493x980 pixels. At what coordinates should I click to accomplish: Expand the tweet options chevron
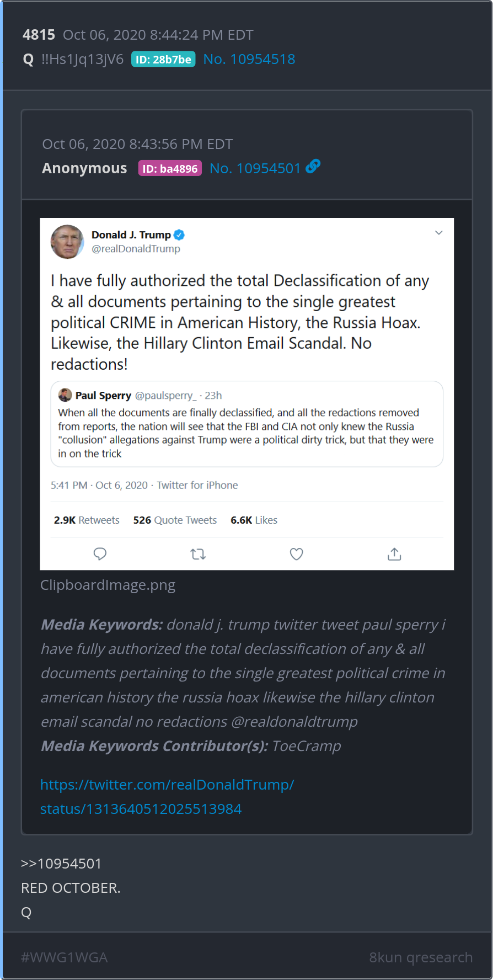439,233
